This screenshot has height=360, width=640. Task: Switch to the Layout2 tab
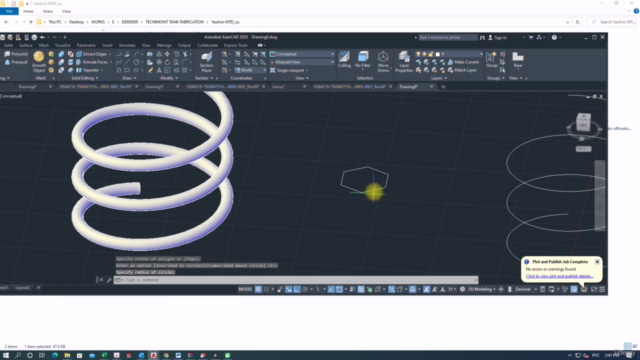tap(22, 288)
